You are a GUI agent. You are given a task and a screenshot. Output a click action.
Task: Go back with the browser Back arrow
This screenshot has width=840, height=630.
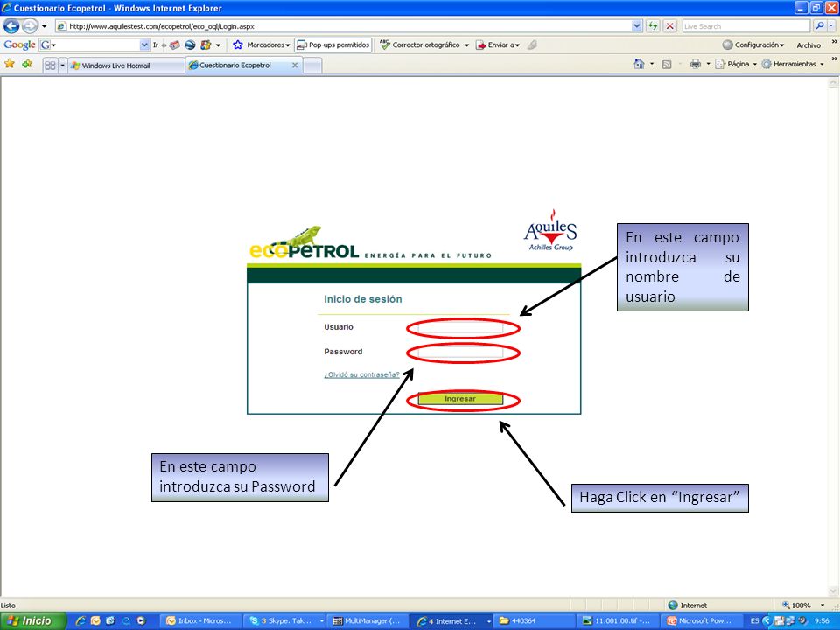11,25
